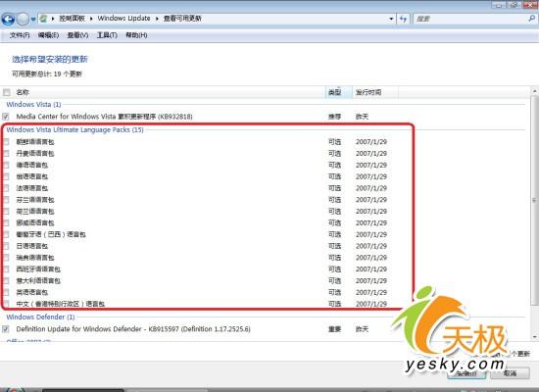Click the Back navigation arrow button
The height and width of the screenshot is (392, 539).
pyautogui.click(x=8, y=19)
